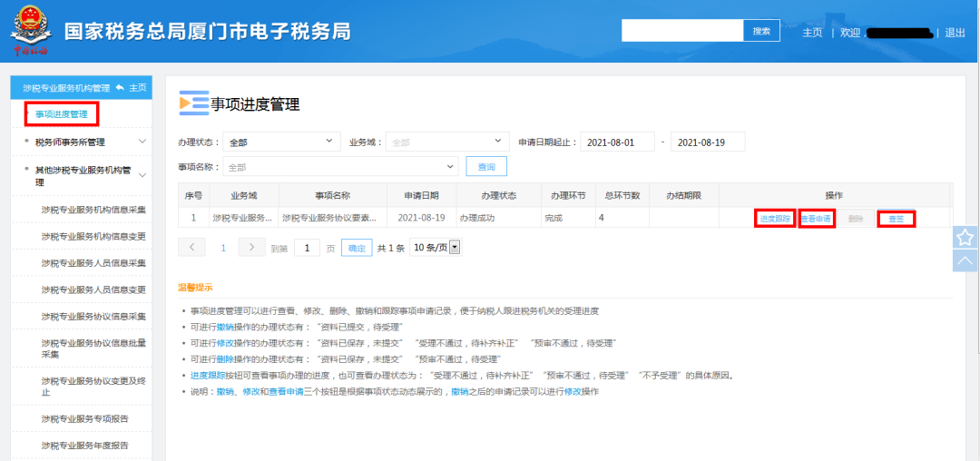Click 涉税专业服务机构管理 sidebar header
This screenshot has width=980, height=461.
point(66,88)
